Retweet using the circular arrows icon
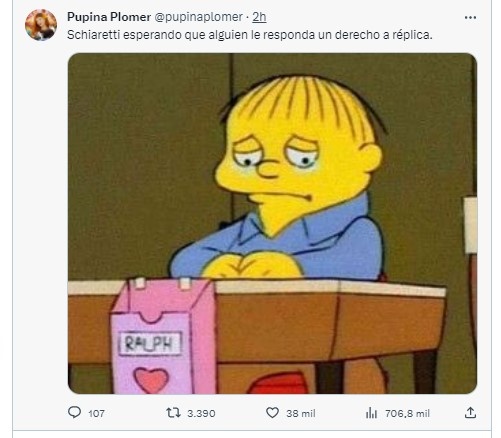 [174, 413]
